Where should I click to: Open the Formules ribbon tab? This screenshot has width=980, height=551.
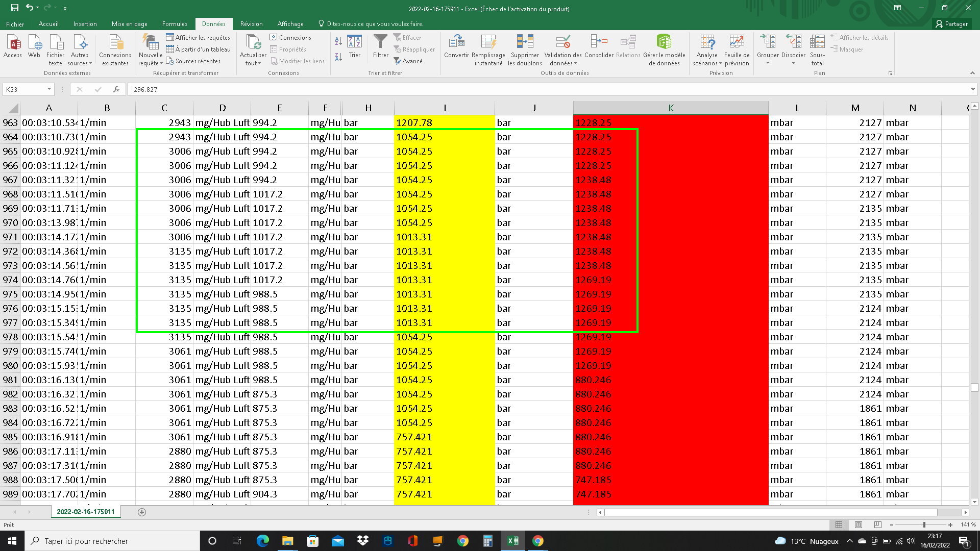[x=175, y=24]
